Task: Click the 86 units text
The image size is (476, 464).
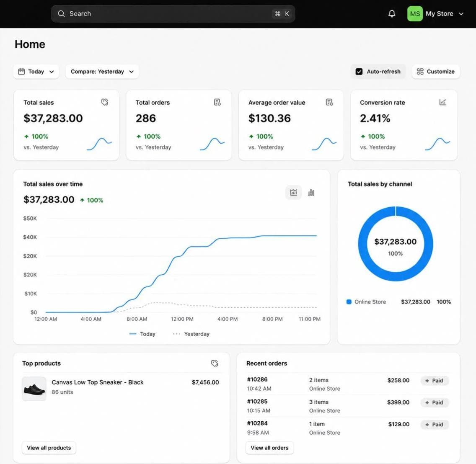Action: coord(62,392)
